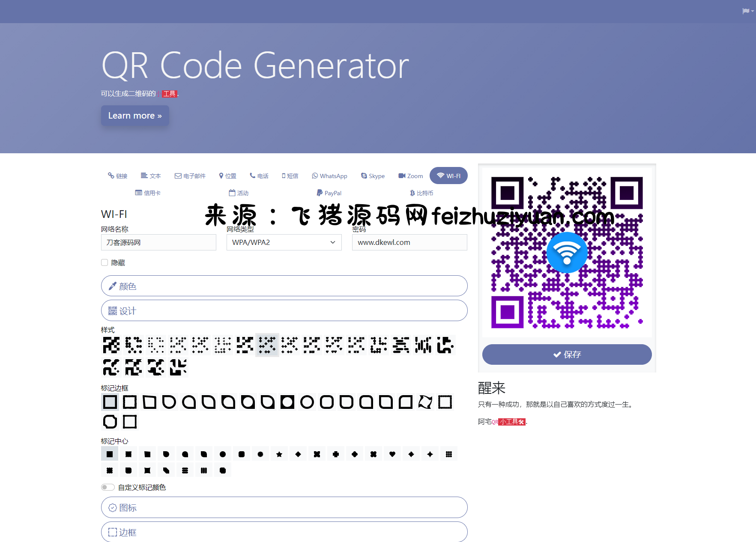Switch to the WhatsApp tab

click(x=329, y=176)
